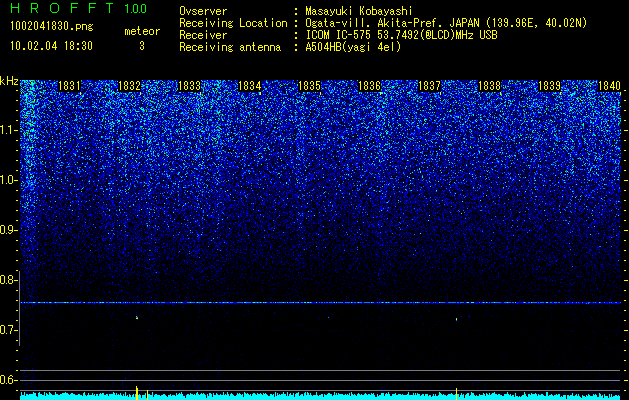
Task: Click the 'Receiver' field label
Action: (x=203, y=35)
